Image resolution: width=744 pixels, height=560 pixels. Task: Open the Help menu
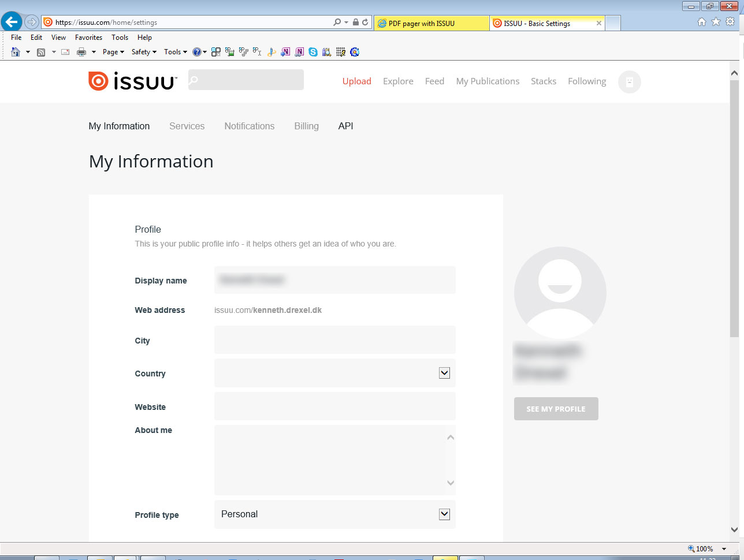[144, 38]
